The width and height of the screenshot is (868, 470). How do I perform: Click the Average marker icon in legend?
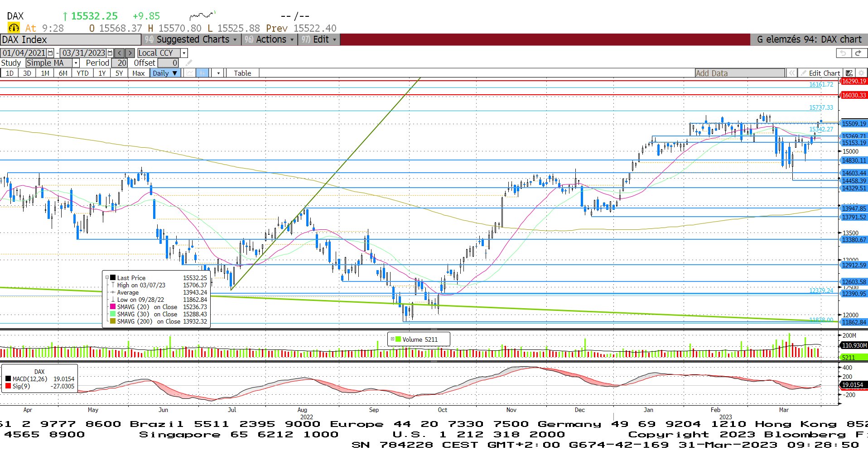tap(113, 292)
